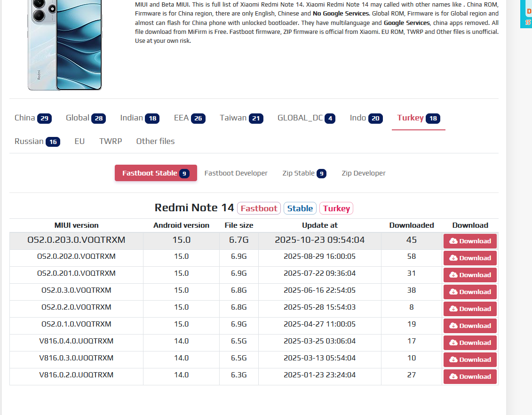Screen dimensions: 532x415
Task: Select the Zip Developer filter
Action: (x=364, y=173)
